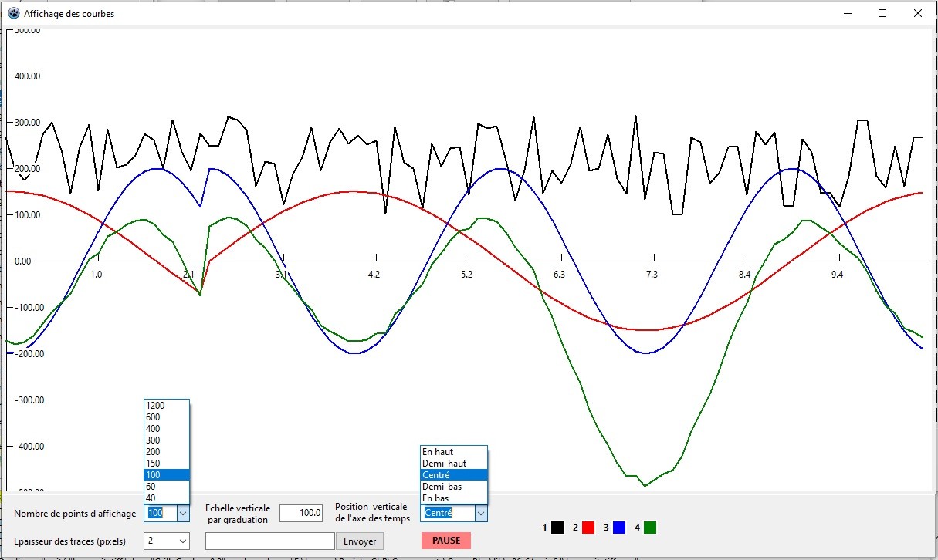
Task: Pick 150 from the number of points list
Action: pyautogui.click(x=166, y=464)
